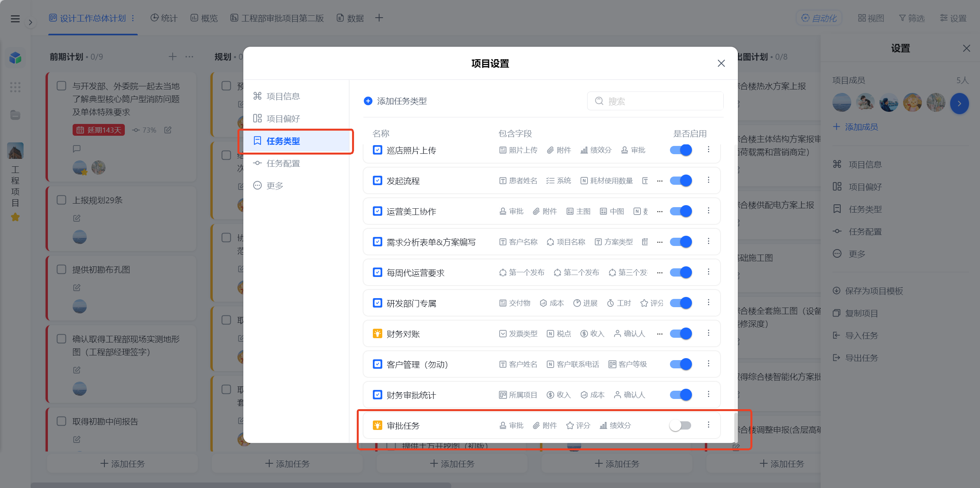The height and width of the screenshot is (488, 980).
Task: Close the 项目设置 dialog
Action: pos(721,63)
